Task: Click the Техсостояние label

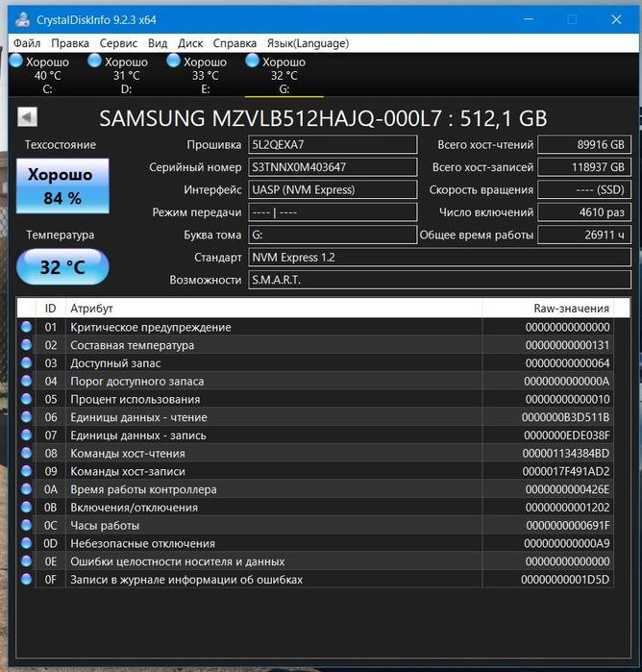Action: pos(60,145)
